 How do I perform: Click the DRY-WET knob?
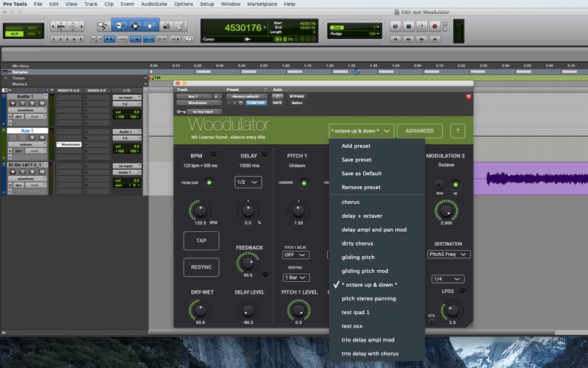tap(200, 310)
